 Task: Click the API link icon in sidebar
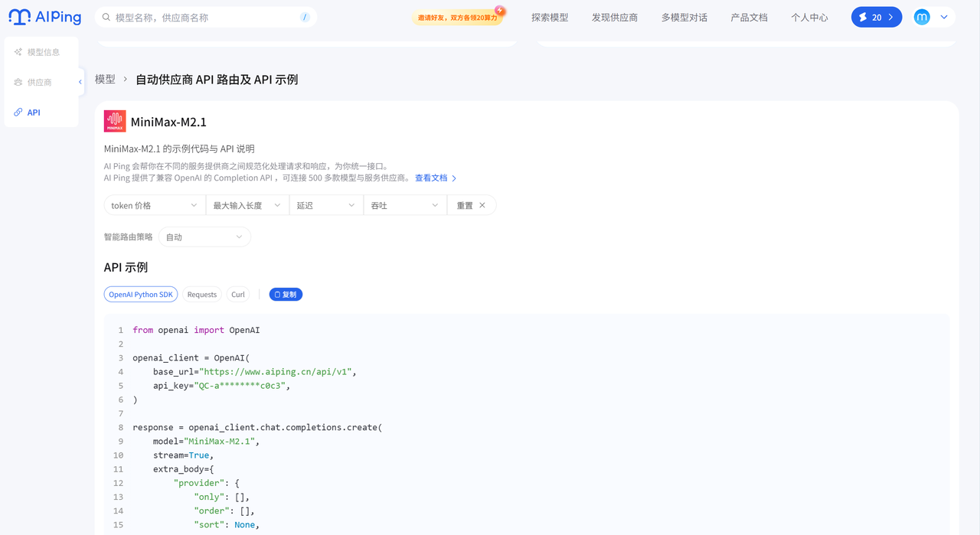coord(18,113)
